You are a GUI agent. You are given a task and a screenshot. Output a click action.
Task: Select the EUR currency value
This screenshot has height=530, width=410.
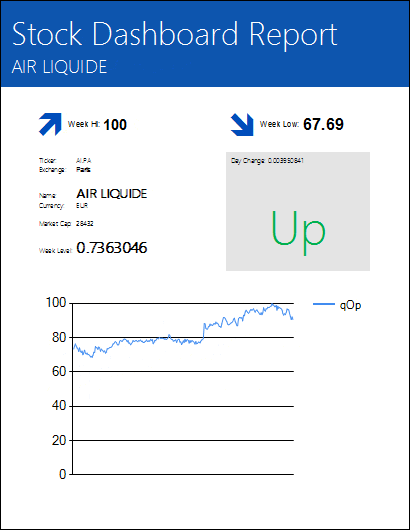tap(82, 206)
